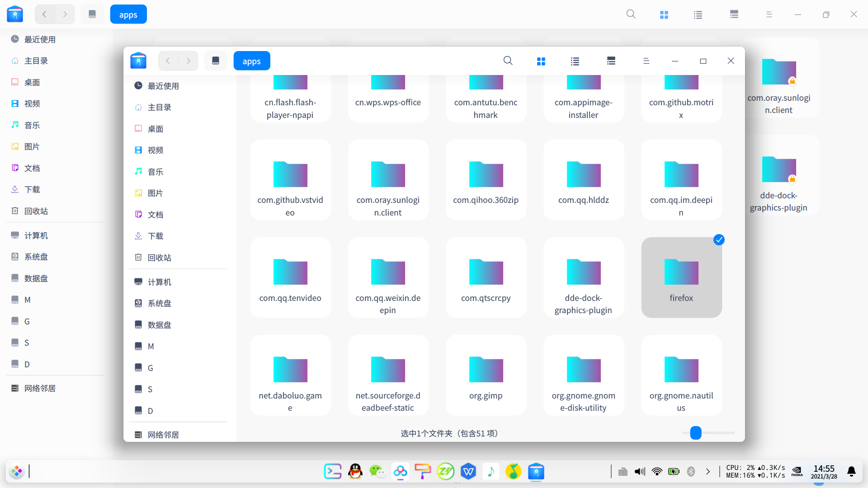This screenshot has height=488, width=868.
Task: Open Recent (最近使用) in front sidebar
Action: pyautogui.click(x=163, y=86)
